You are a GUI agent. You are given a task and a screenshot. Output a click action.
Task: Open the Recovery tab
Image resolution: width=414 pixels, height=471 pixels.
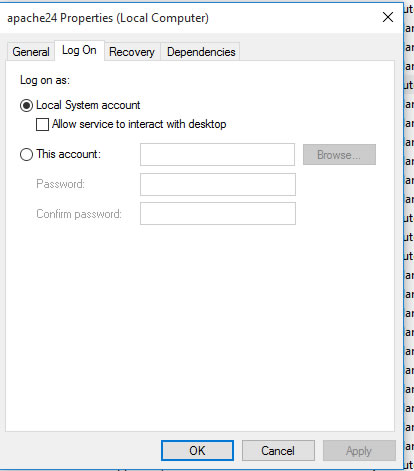132,52
